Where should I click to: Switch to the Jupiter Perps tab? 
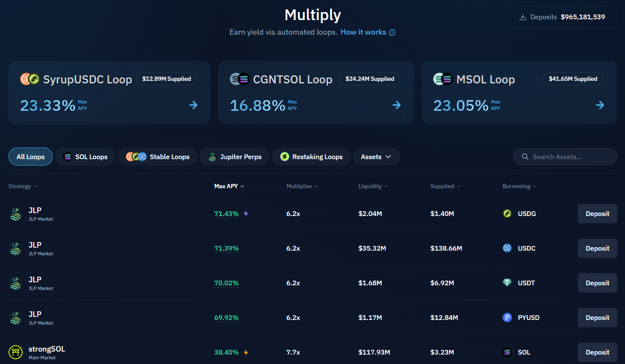(x=235, y=157)
